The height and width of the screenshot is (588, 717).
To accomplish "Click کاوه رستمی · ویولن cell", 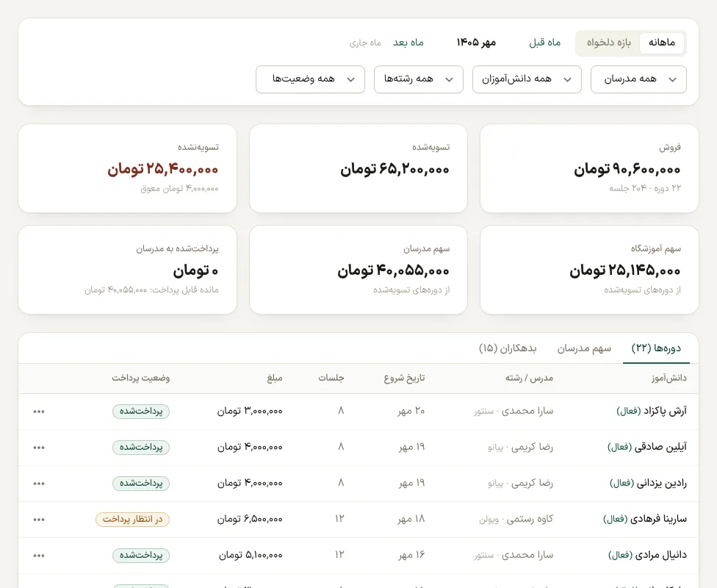I will coord(516,520).
